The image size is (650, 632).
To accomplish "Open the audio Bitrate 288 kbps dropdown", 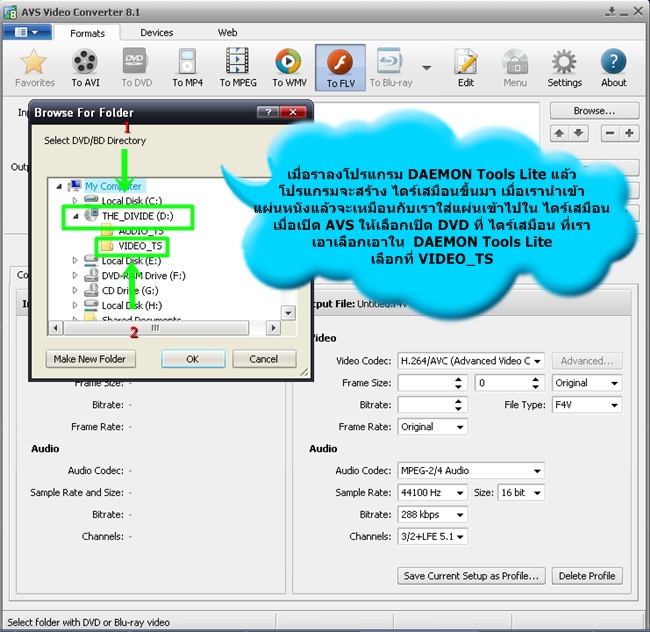I will pos(432,515).
